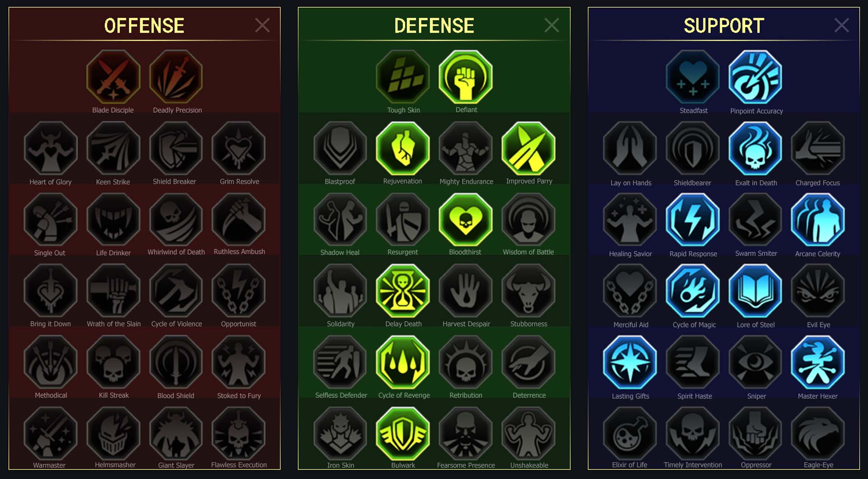Close the Defense mastery panel

(x=552, y=25)
